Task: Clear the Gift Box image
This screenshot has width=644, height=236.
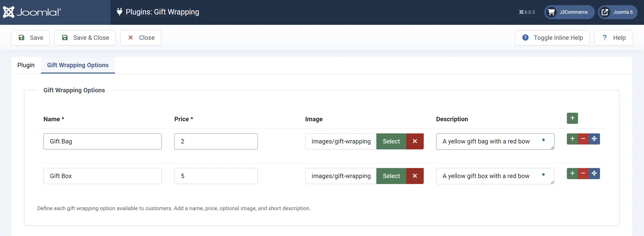Action: coord(415,176)
